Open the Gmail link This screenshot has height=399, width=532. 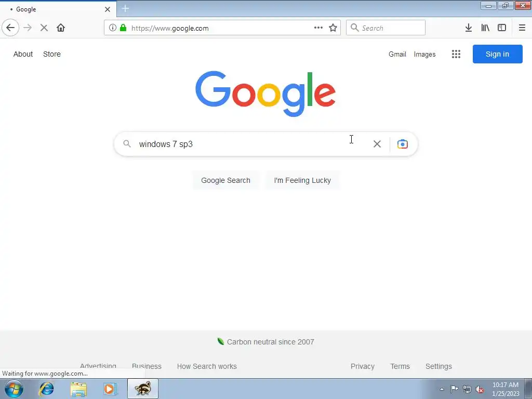coord(397,54)
